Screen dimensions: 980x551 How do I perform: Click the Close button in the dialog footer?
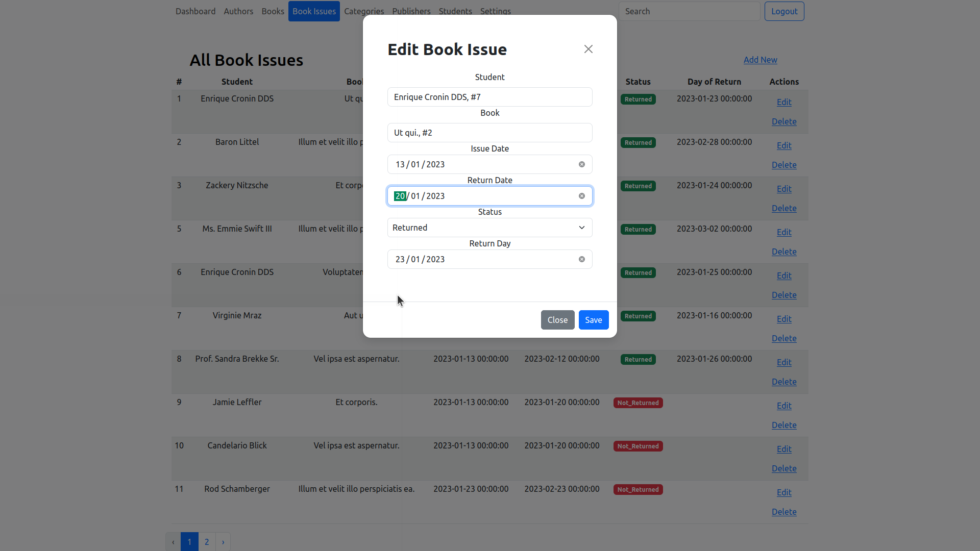(557, 320)
